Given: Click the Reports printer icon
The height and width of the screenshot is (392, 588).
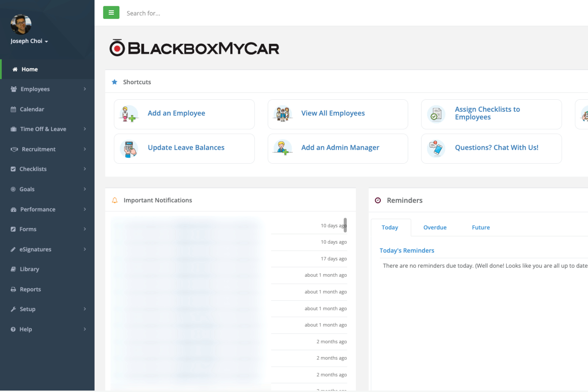Looking at the screenshot, I should pyautogui.click(x=13, y=289).
